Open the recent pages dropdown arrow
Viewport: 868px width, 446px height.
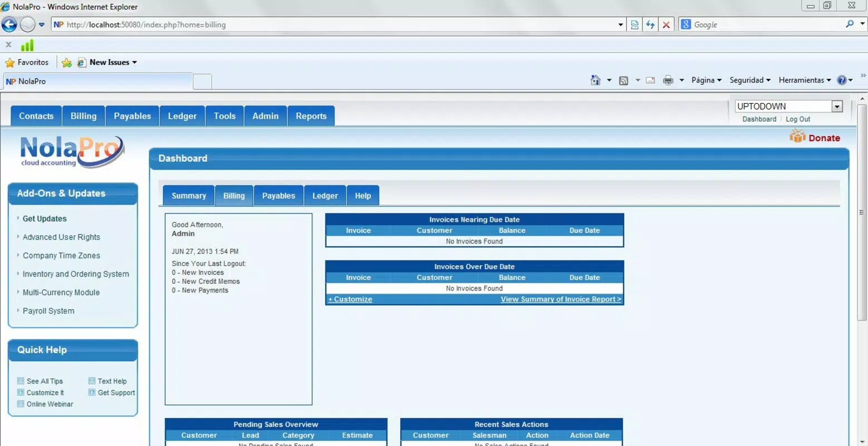(x=42, y=25)
